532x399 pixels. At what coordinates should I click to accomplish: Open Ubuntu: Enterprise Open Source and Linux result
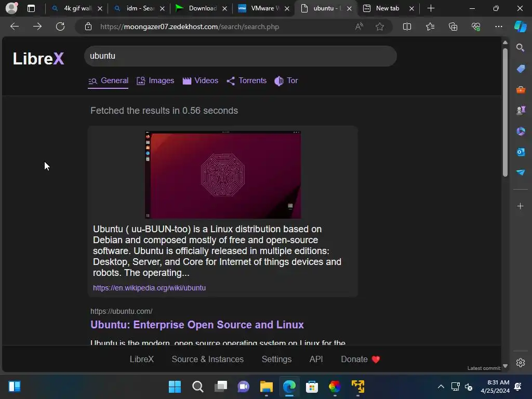(197, 325)
